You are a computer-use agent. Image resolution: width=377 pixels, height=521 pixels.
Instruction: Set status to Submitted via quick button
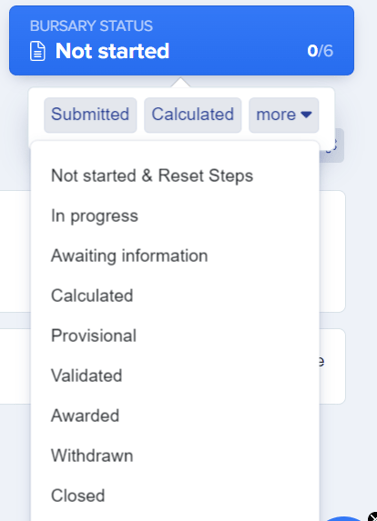point(90,115)
